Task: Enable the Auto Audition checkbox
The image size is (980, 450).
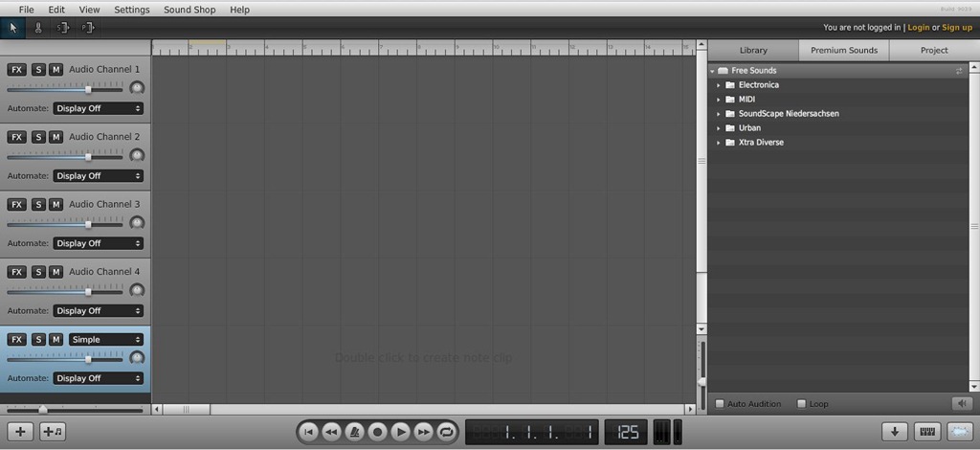Action: 720,404
